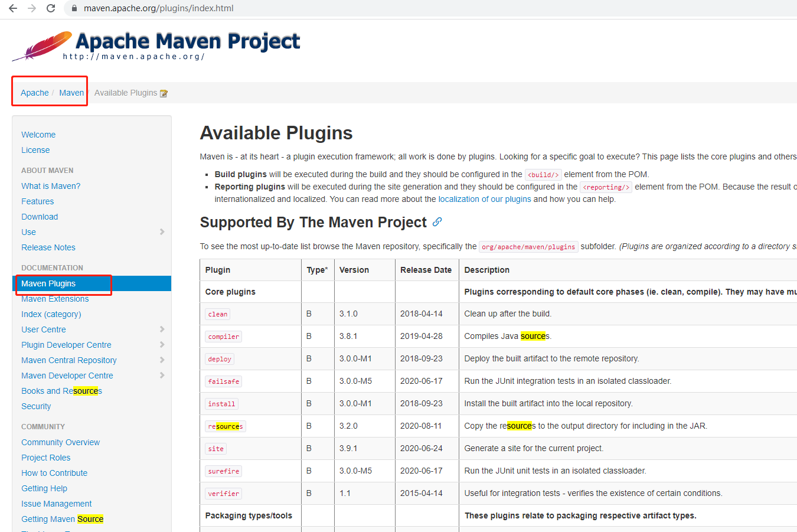Viewport: 797px width, 532px height.
Task: Click the browser back arrow icon
Action: tap(13, 8)
